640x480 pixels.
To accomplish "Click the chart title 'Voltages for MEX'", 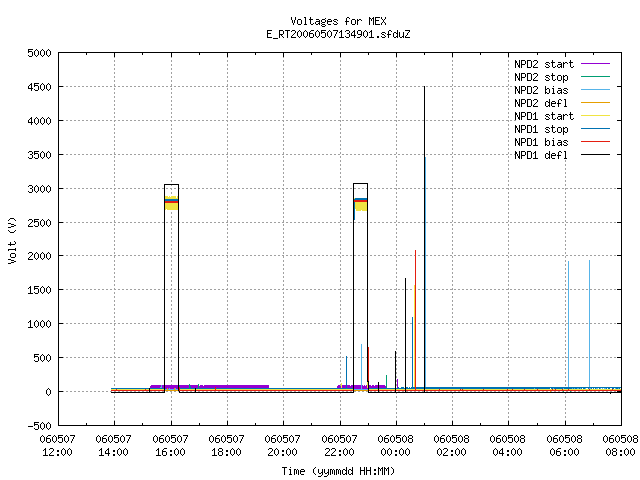I will coord(338,21).
